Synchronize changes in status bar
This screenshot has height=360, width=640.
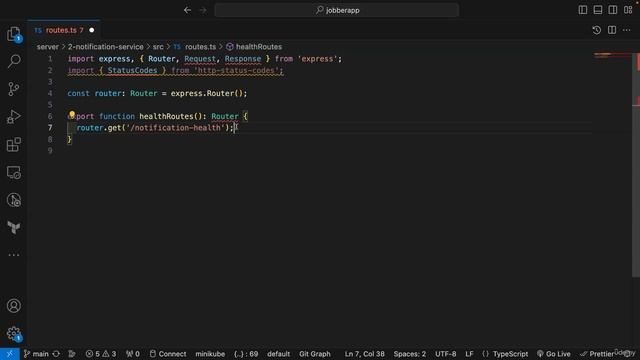point(56,354)
